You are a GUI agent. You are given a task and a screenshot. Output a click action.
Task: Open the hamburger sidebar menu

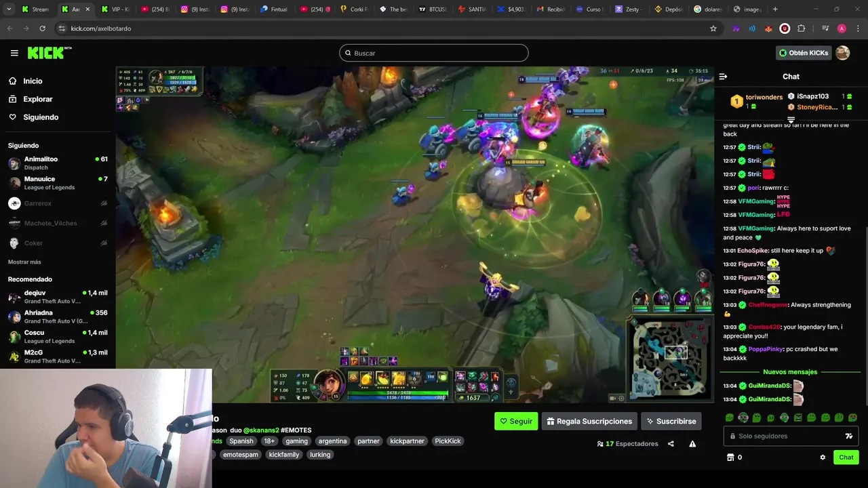(14, 53)
